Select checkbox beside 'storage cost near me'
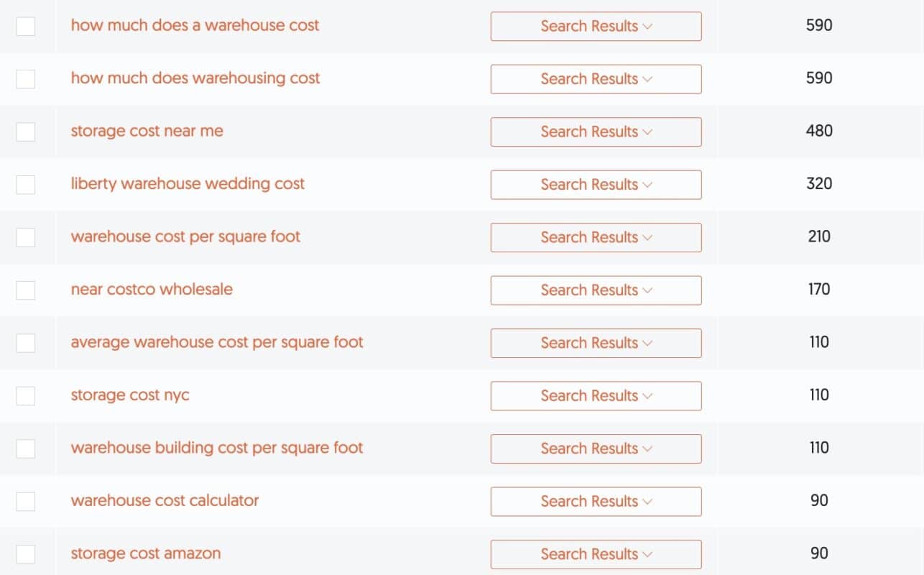 [26, 132]
